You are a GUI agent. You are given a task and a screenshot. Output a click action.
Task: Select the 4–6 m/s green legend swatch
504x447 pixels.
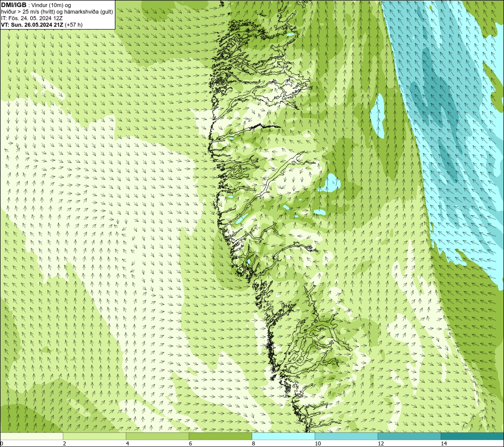tap(157, 436)
